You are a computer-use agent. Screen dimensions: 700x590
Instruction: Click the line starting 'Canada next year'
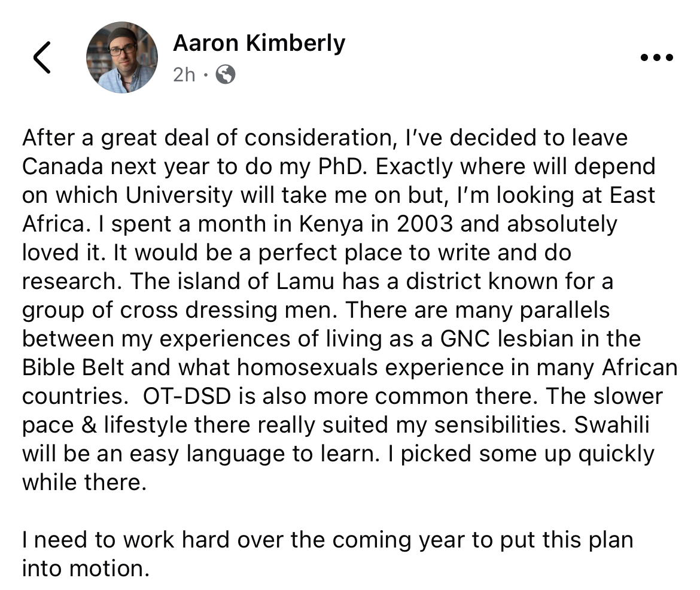pos(339,166)
